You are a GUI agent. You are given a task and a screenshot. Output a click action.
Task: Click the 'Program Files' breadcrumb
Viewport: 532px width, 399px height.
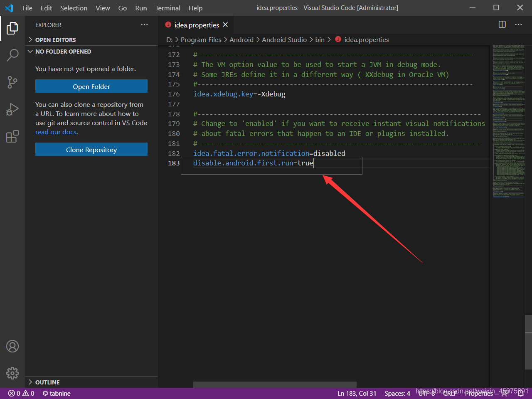point(201,39)
